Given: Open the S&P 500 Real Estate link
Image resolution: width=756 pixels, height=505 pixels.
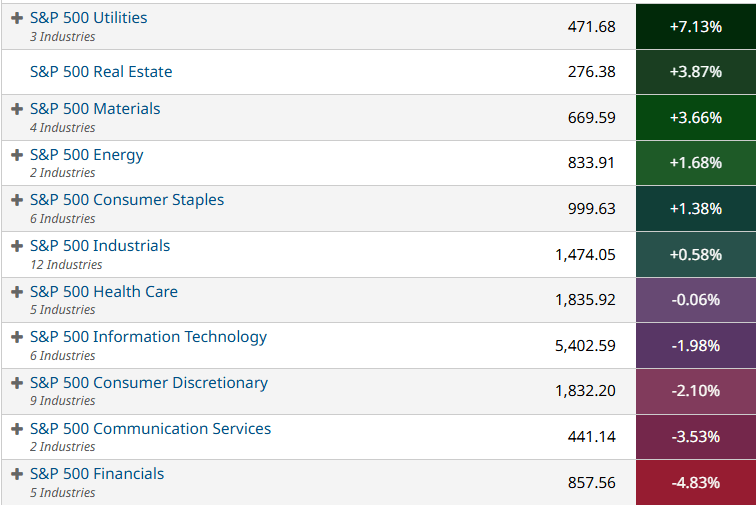Looking at the screenshot, I should [101, 72].
